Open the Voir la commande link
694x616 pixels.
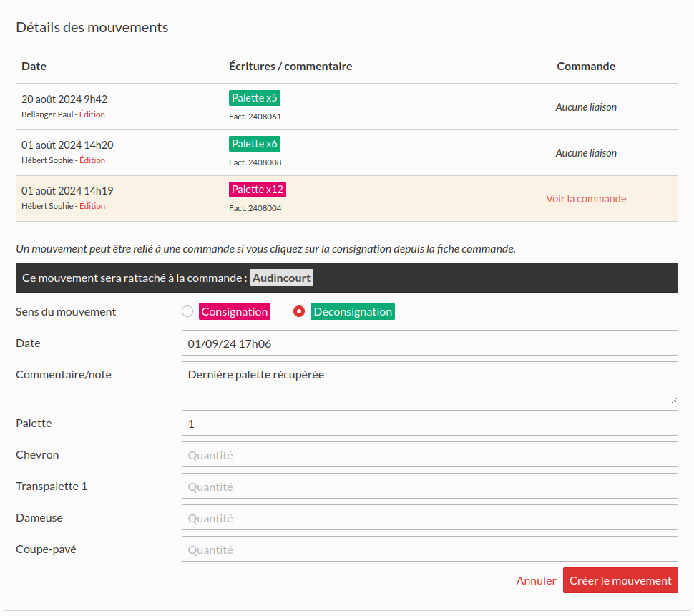tap(585, 199)
